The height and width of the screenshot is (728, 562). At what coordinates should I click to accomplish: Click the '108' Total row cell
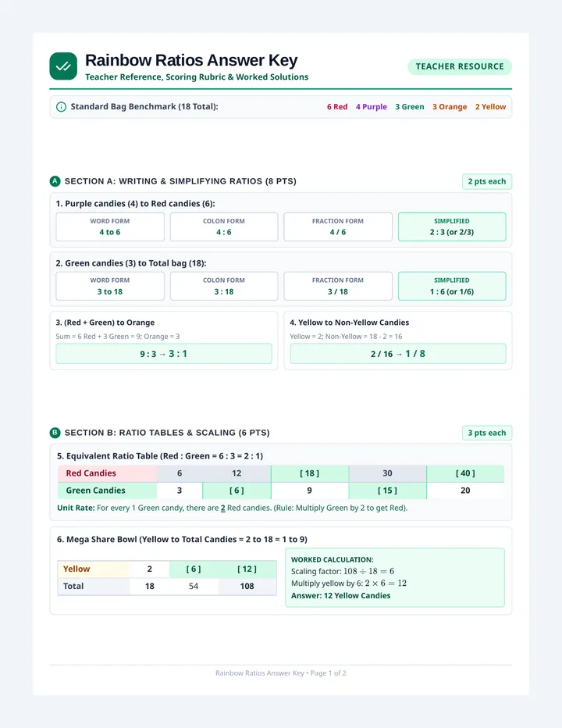(247, 587)
